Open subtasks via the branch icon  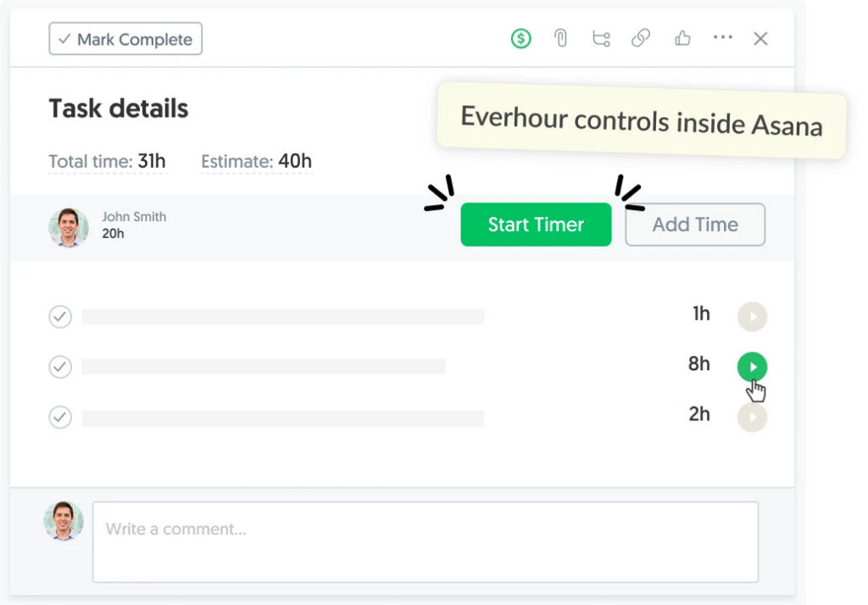pos(601,38)
